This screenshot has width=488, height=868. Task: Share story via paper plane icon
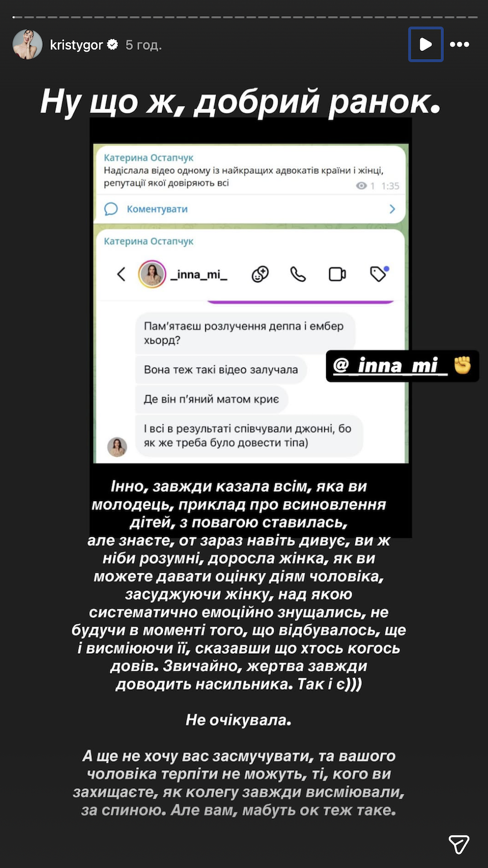[x=459, y=844]
